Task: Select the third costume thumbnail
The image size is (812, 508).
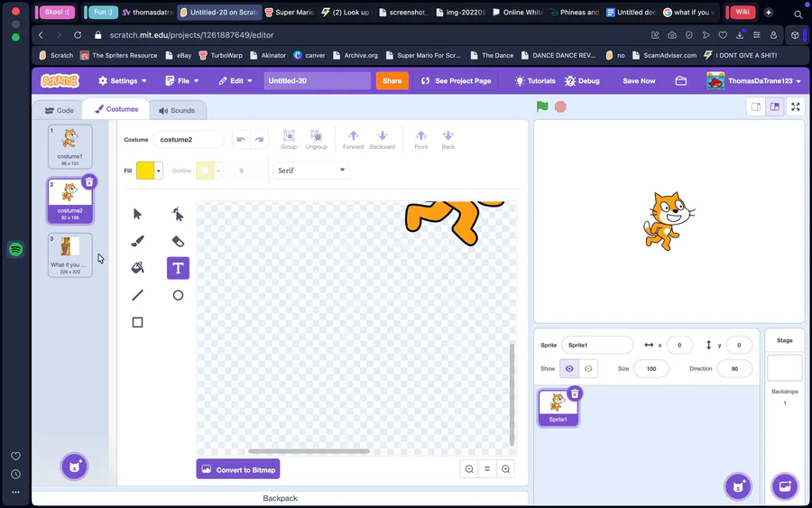Action: (x=69, y=254)
